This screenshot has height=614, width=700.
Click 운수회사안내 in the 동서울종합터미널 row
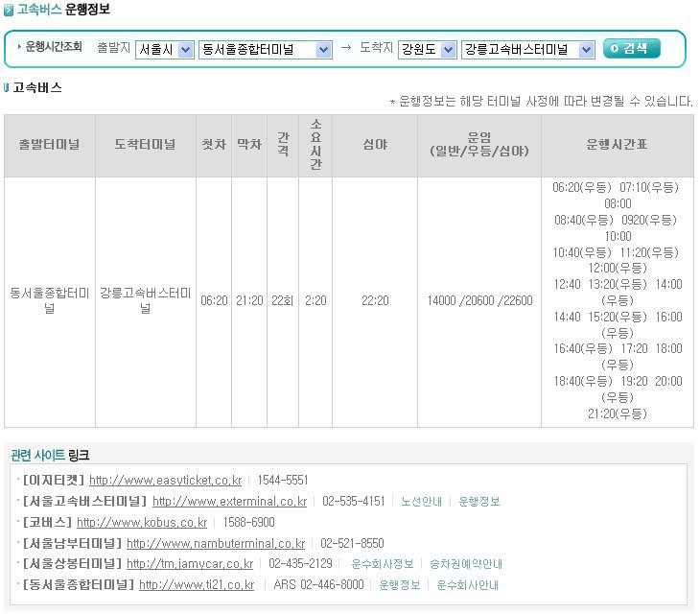[x=467, y=585]
